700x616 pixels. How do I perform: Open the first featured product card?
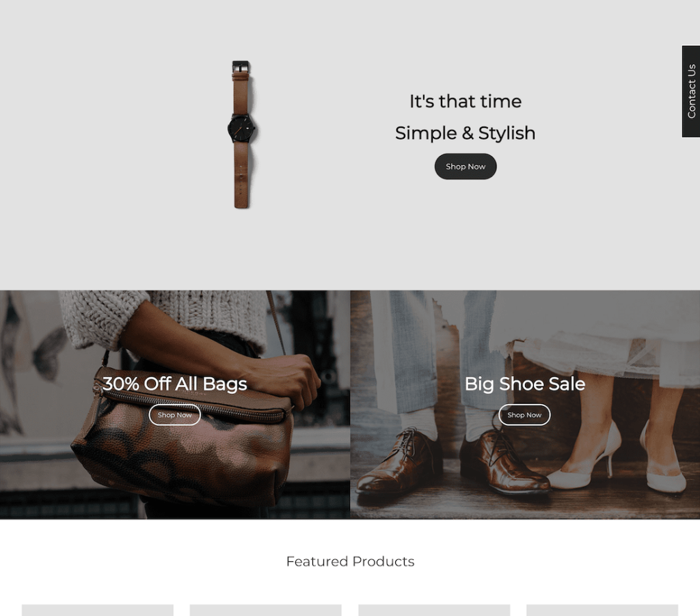[97, 611]
